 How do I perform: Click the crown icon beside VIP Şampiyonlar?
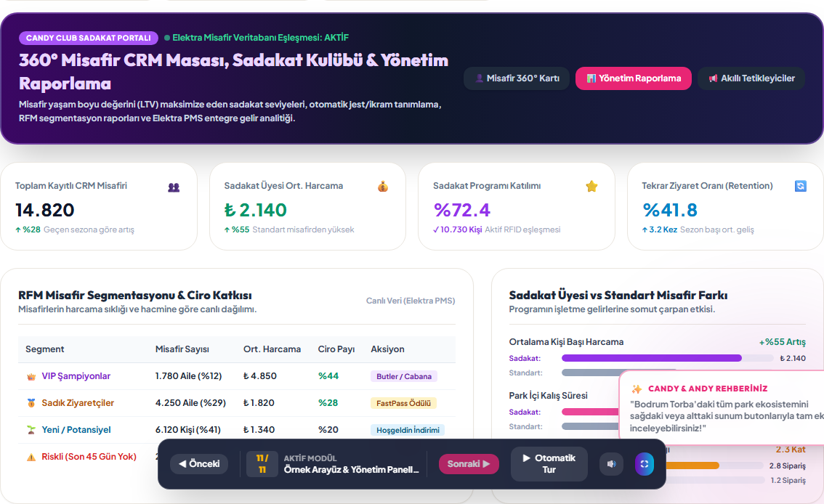tap(31, 376)
